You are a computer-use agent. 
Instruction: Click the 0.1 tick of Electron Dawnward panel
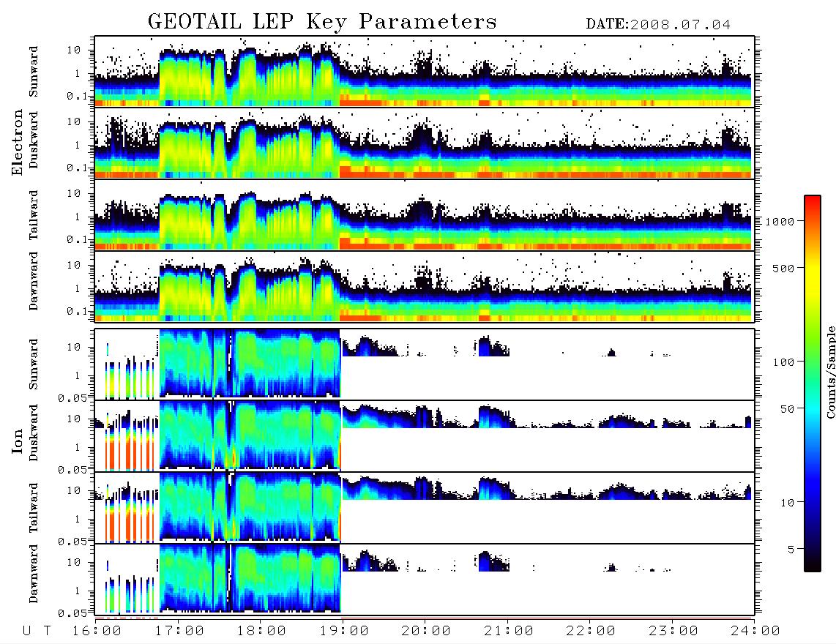[77, 311]
